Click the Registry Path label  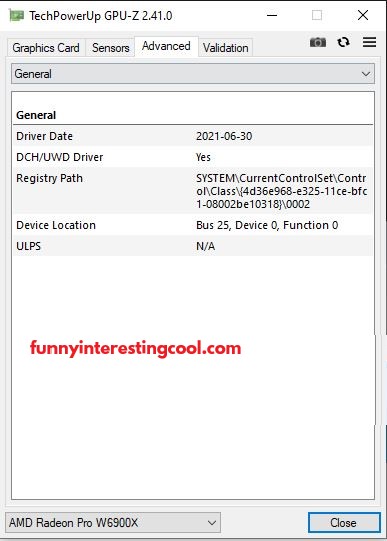click(x=49, y=178)
